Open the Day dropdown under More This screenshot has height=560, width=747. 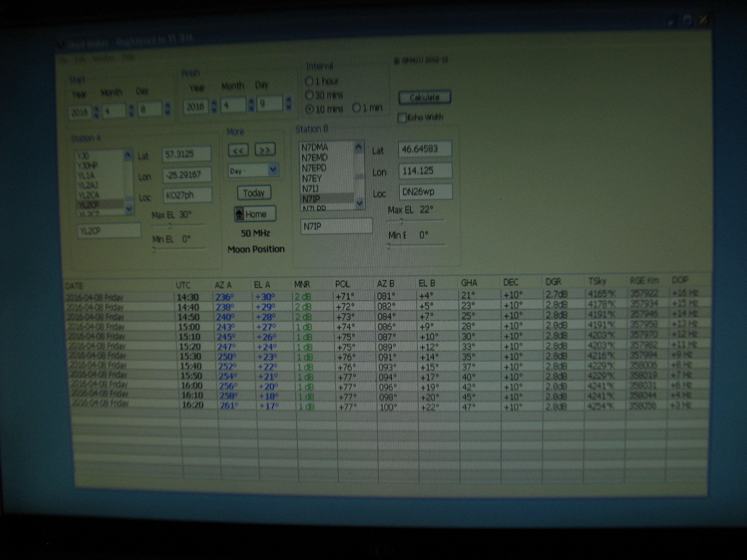[x=273, y=169]
